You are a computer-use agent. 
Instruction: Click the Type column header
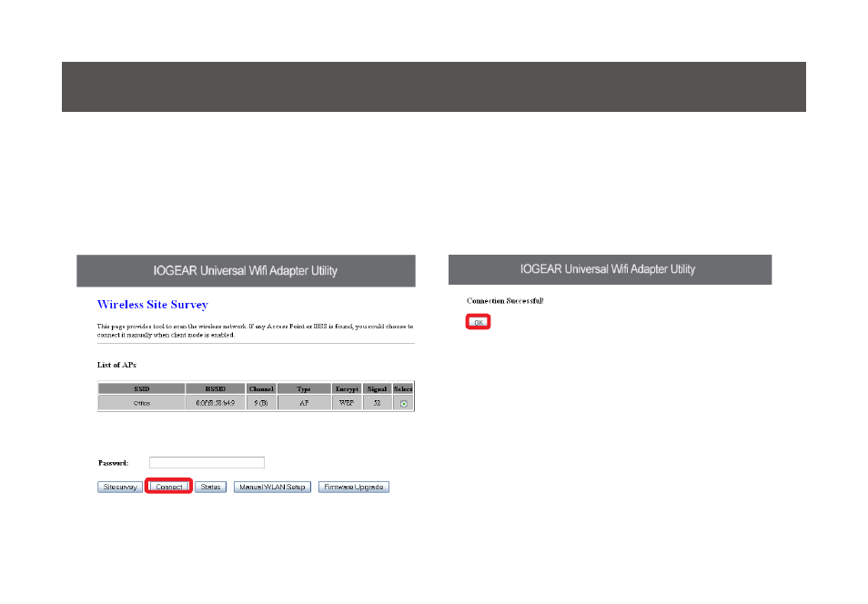coord(304,388)
